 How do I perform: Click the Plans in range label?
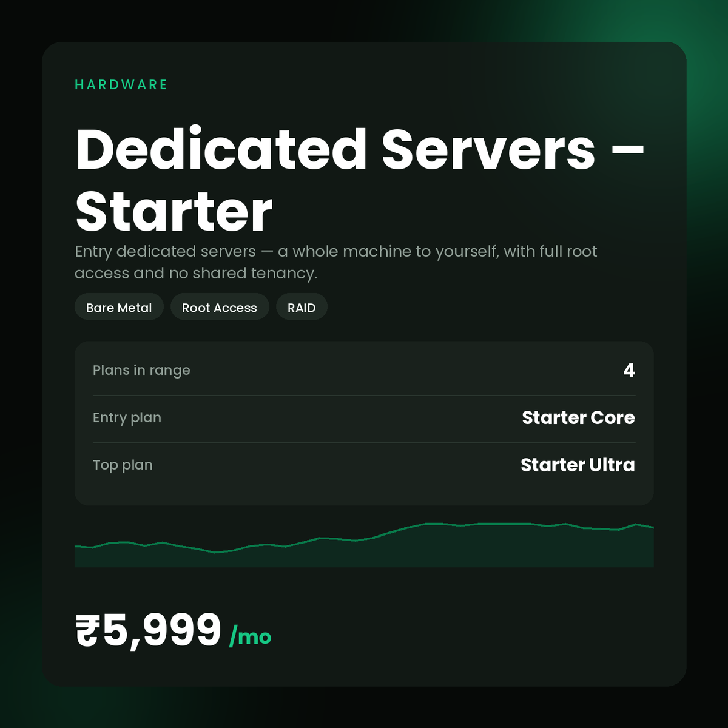pyautogui.click(x=141, y=371)
